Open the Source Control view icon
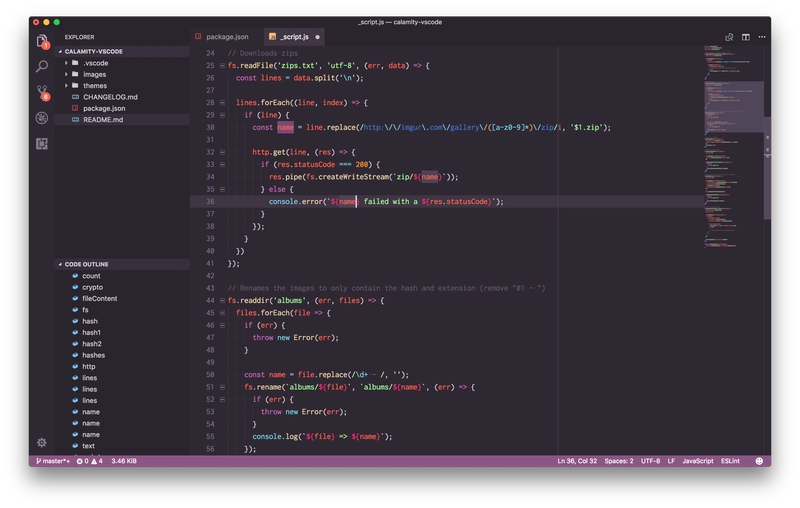The image size is (800, 508). (42, 92)
